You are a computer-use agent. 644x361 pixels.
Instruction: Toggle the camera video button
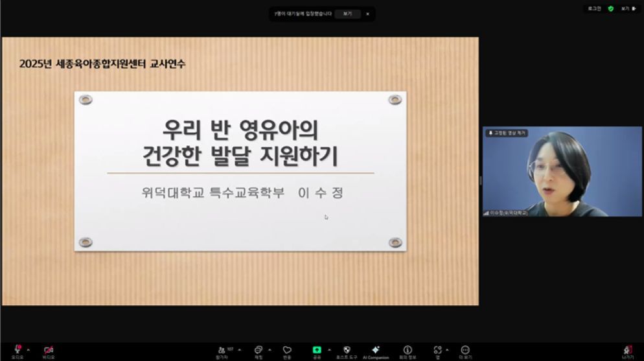tap(48, 350)
